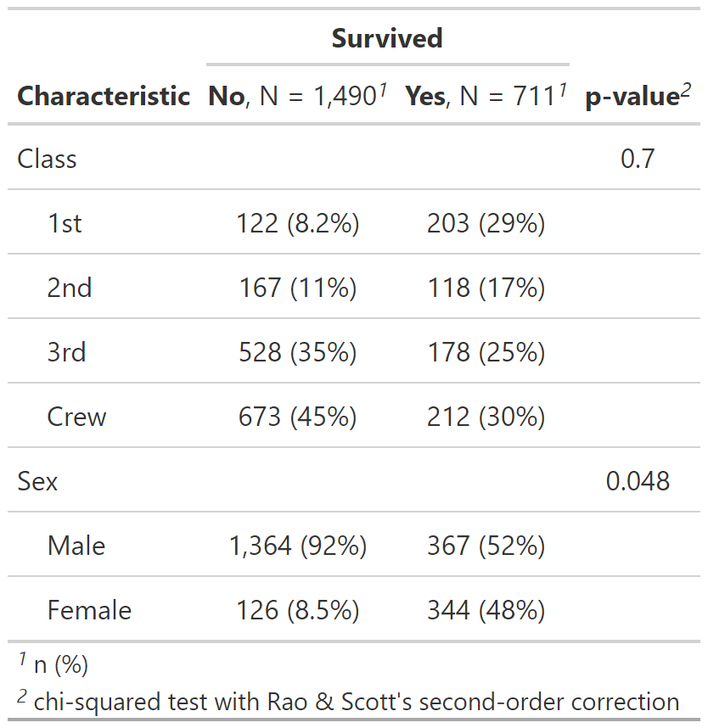The height and width of the screenshot is (728, 708).
Task: Click the Characteristic column header
Action: [104, 96]
